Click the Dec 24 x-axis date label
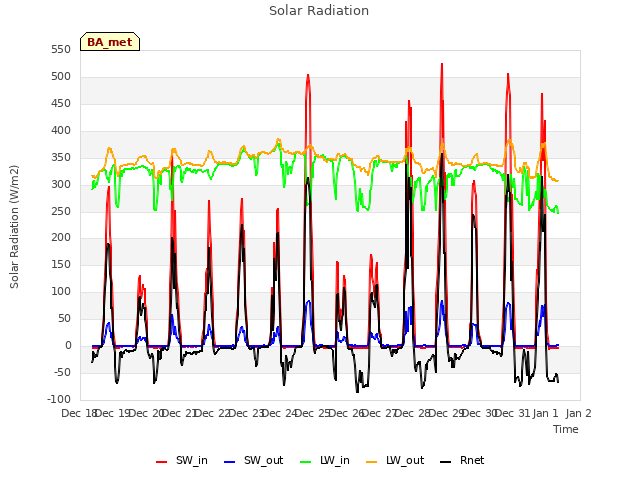The image size is (640, 480). point(279,413)
